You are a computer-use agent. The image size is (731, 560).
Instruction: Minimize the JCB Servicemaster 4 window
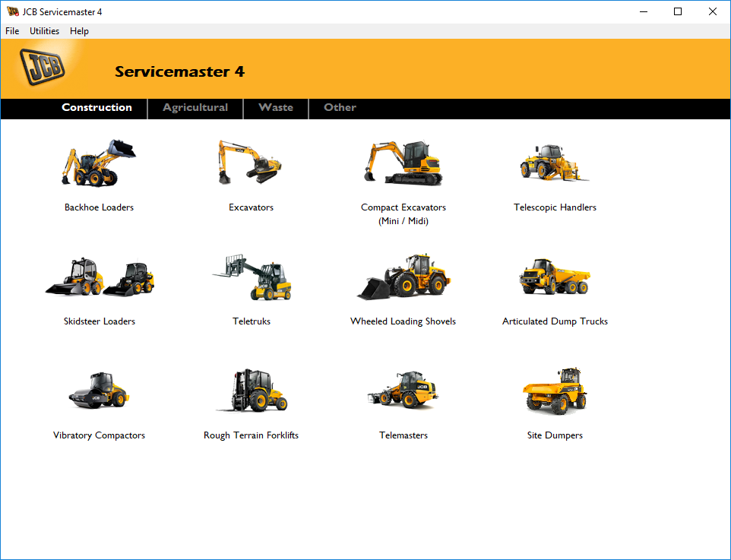[644, 11]
